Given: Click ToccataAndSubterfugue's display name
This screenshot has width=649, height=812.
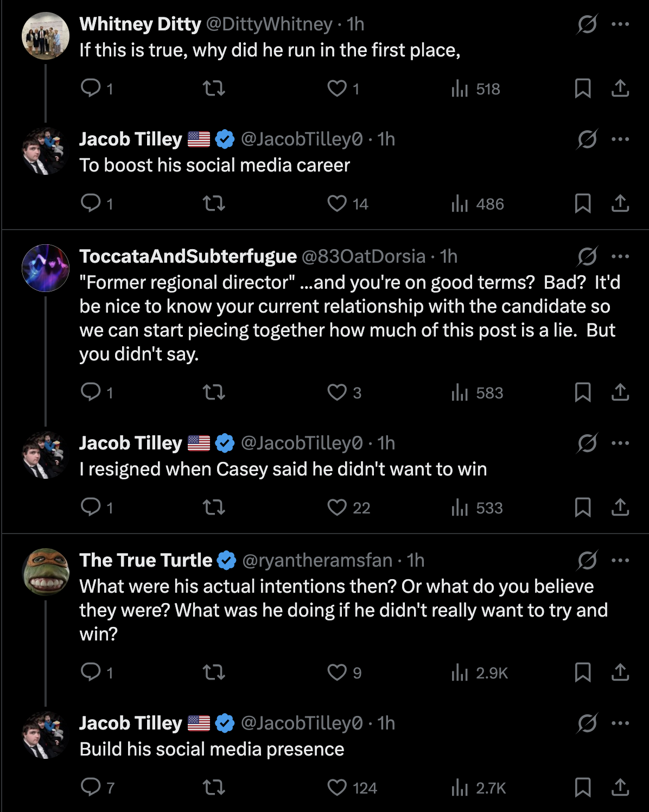Looking at the screenshot, I should [x=188, y=256].
